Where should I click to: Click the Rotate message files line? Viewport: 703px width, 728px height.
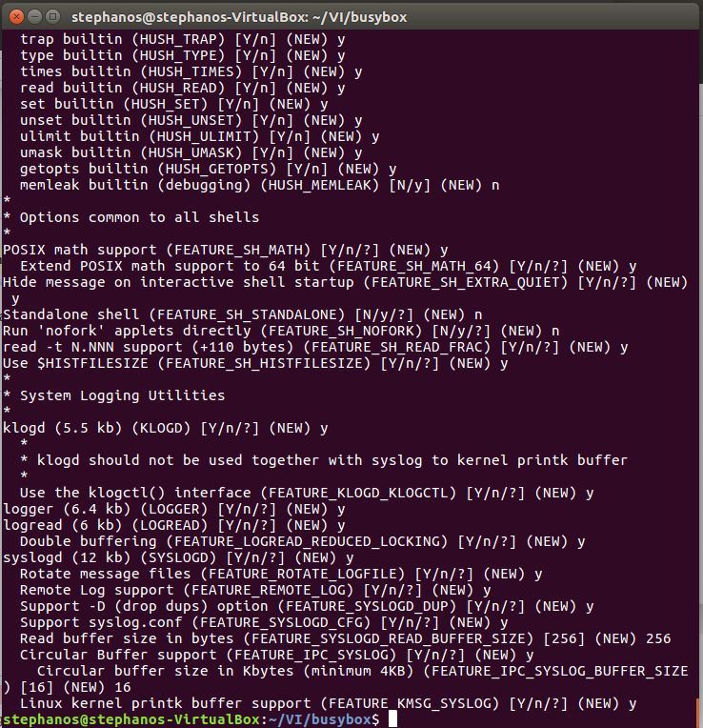tap(281, 574)
